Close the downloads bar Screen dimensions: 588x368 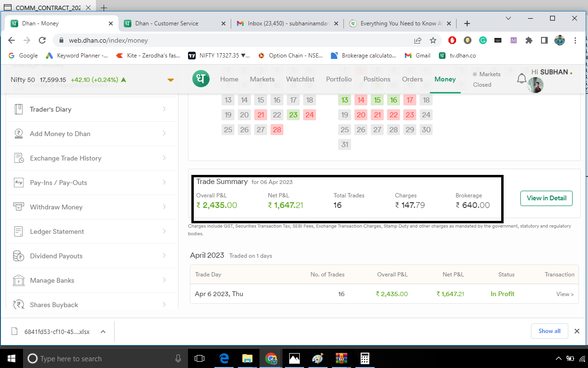[577, 331]
